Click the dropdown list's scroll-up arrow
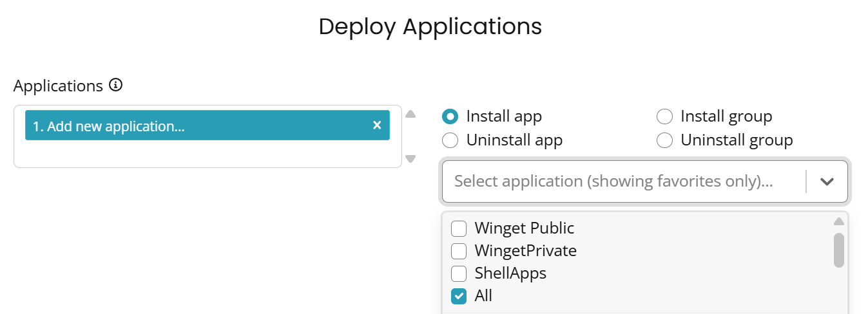The height and width of the screenshot is (314, 868). 838,222
